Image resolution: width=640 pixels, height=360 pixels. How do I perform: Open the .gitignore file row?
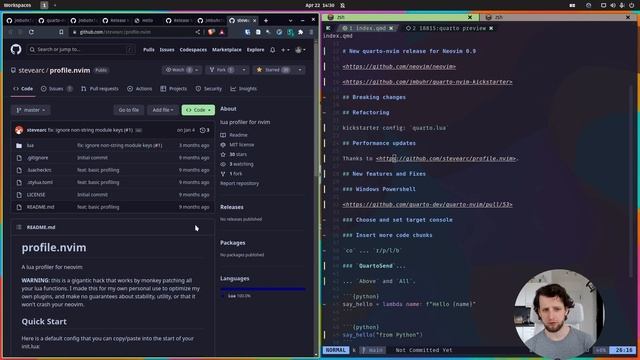pos(112,158)
